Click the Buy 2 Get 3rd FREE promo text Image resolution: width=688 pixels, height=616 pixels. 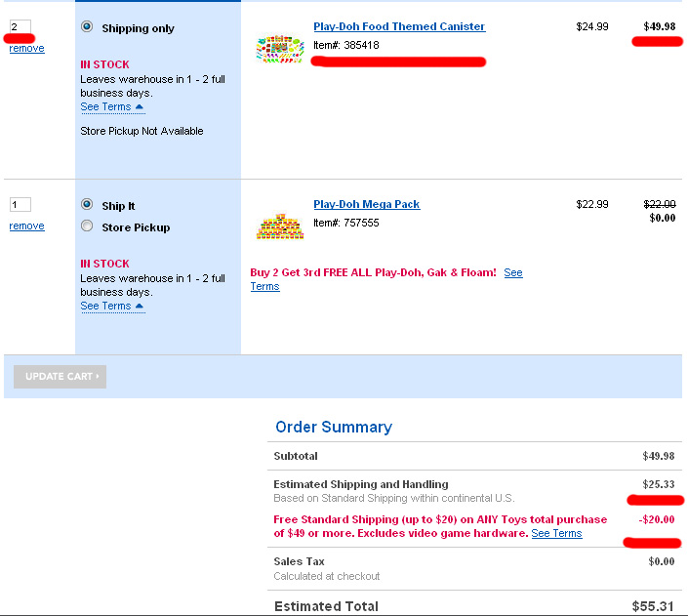click(x=374, y=272)
